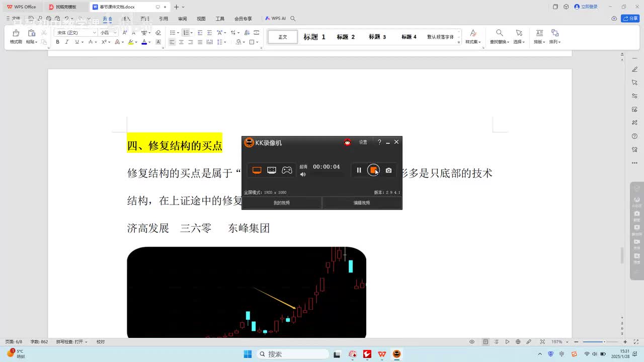This screenshot has width=644, height=362.
Task: Click the numbered list icon
Action: pyautogui.click(x=186, y=33)
